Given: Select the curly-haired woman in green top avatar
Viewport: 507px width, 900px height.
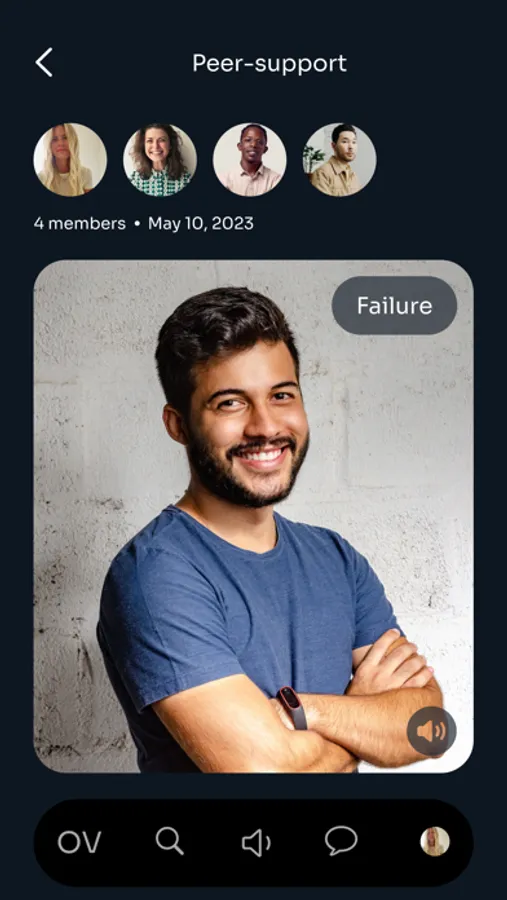Looking at the screenshot, I should coord(160,160).
